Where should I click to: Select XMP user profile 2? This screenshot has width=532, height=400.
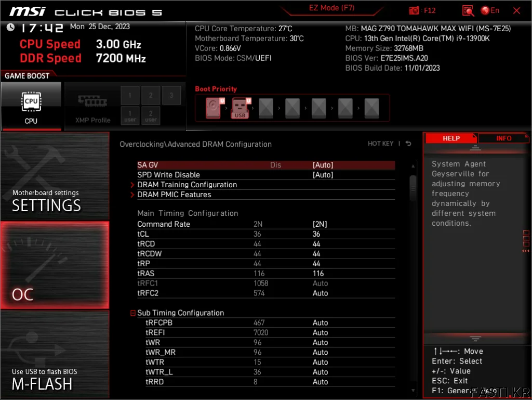(x=151, y=116)
